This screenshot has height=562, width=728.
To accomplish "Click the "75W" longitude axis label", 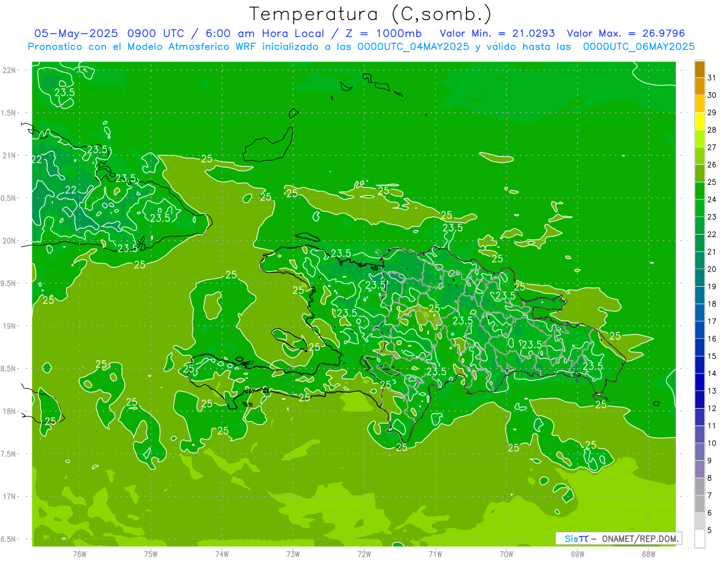I will point(151,554).
